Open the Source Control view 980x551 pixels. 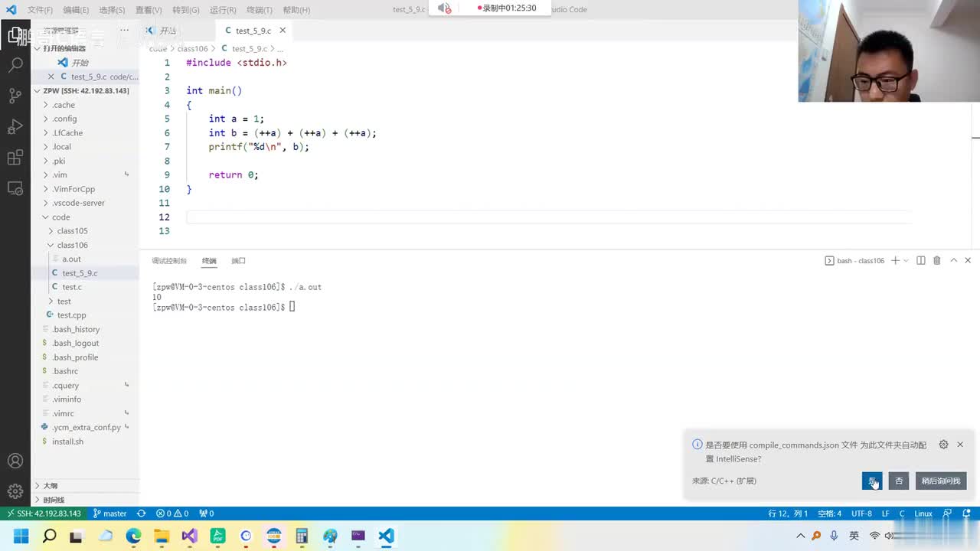pos(15,96)
